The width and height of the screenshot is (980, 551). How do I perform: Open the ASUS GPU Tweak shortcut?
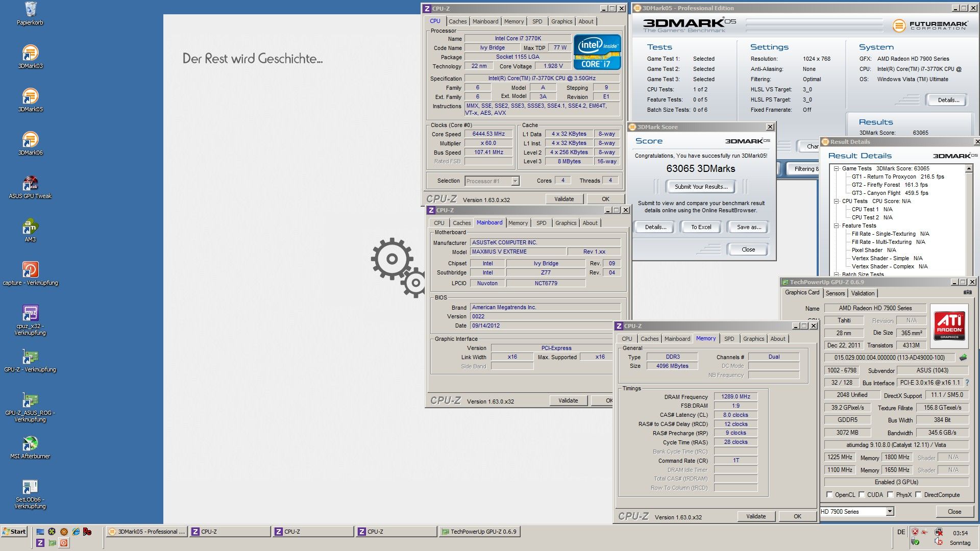click(x=30, y=187)
